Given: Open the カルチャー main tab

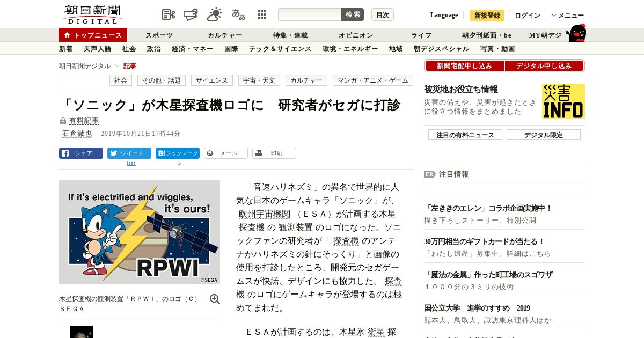Looking at the screenshot, I should pyautogui.click(x=225, y=35).
